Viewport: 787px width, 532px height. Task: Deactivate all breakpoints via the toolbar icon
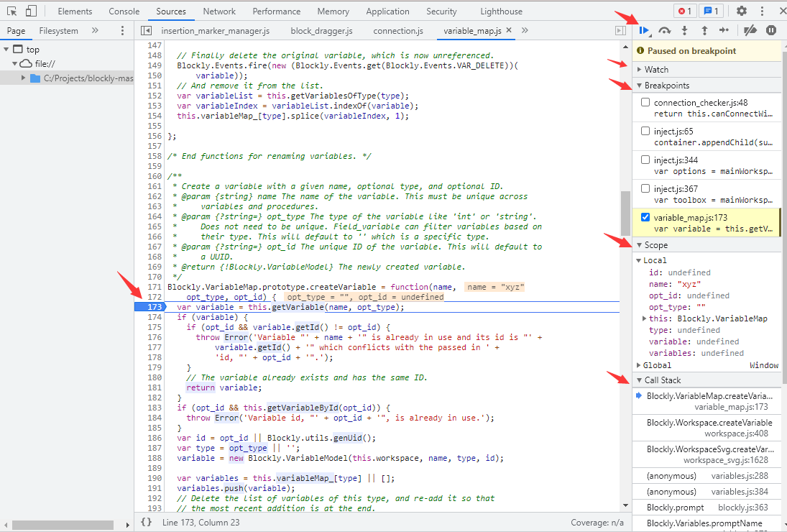[x=750, y=31]
